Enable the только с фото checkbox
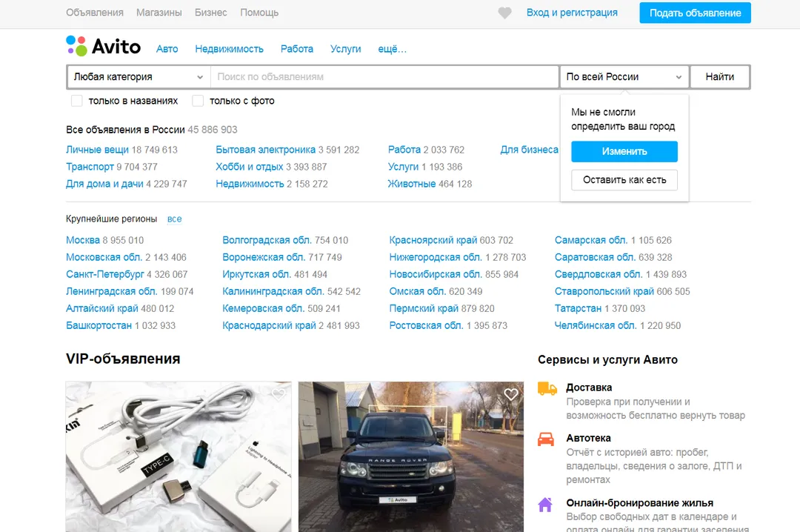 click(x=198, y=101)
